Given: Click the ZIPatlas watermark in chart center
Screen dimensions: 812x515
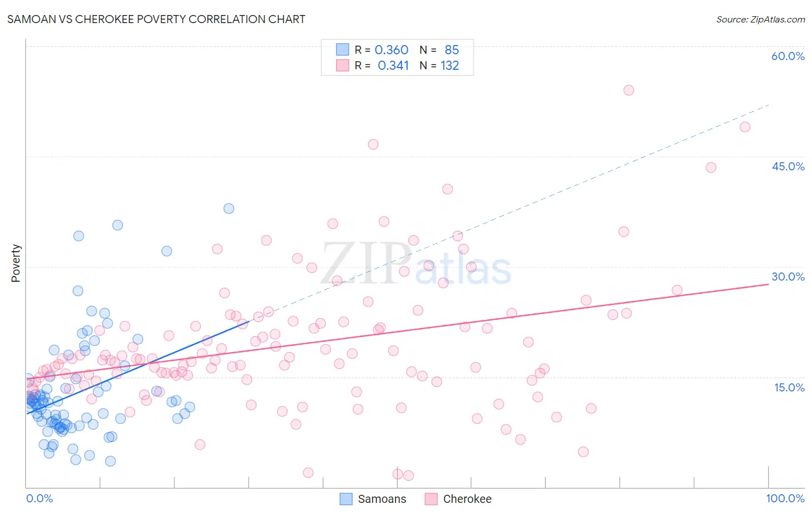Looking at the screenshot, I should tap(416, 263).
